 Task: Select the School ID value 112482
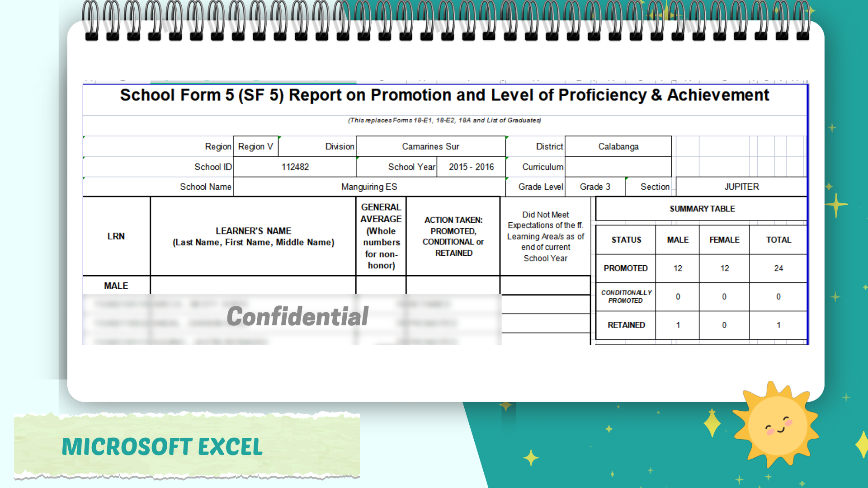point(295,167)
